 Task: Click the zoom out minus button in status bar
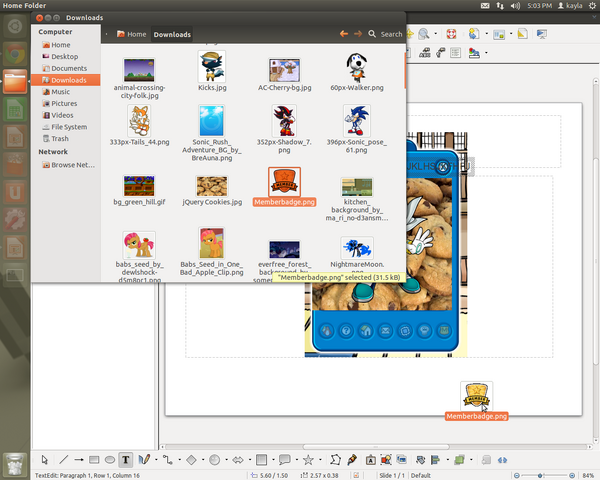pos(517,475)
